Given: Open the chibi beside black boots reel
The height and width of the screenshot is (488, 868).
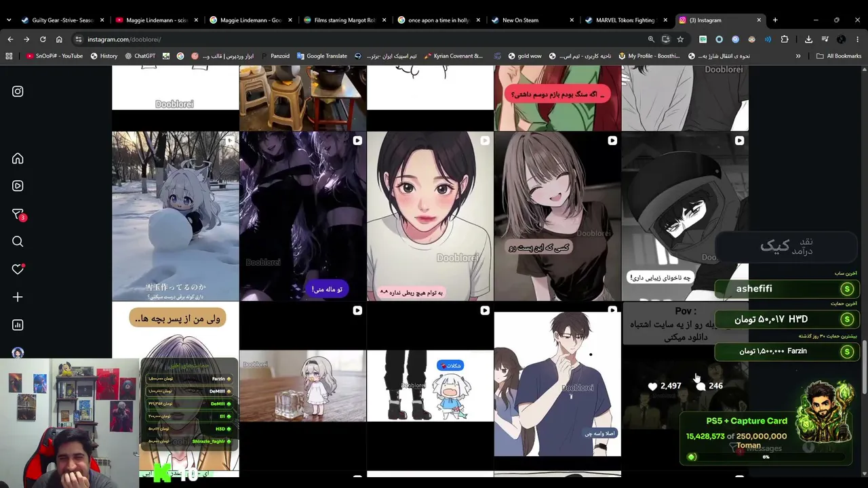Looking at the screenshot, I should coord(430,386).
